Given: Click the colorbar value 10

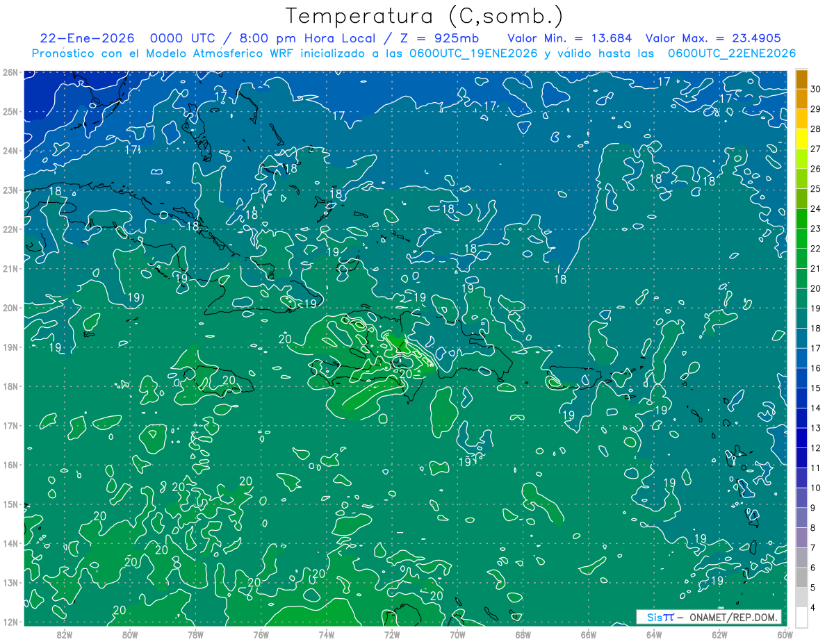Looking at the screenshot, I should pyautogui.click(x=815, y=488).
